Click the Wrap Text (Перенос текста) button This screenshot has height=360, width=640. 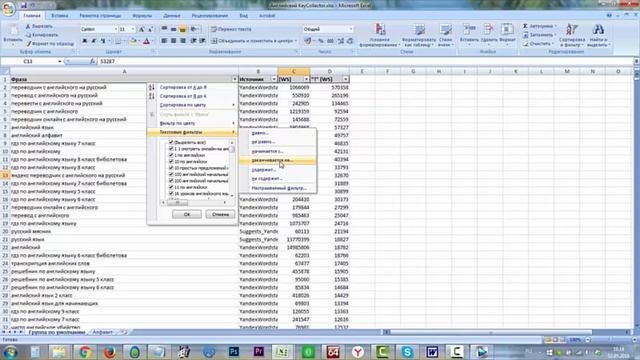coord(231,29)
